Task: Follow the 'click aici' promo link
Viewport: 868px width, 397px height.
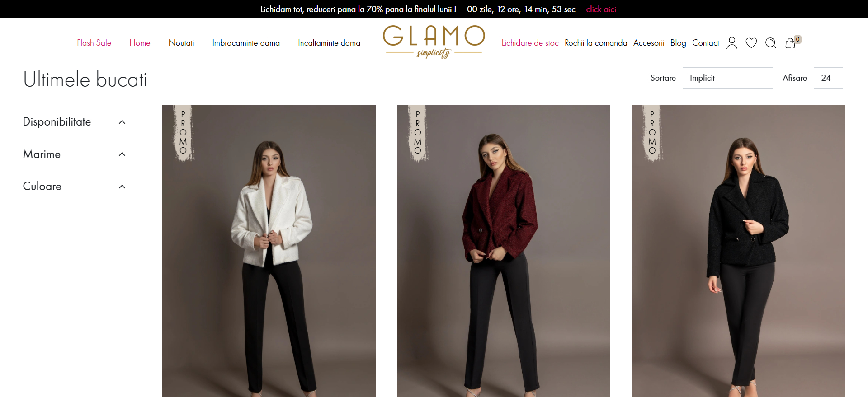Action: pos(601,9)
